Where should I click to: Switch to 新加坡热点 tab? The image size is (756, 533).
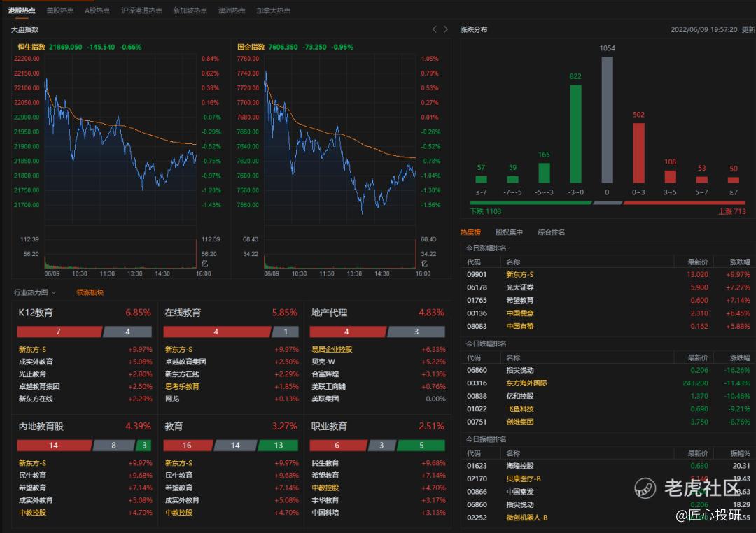[x=190, y=10]
